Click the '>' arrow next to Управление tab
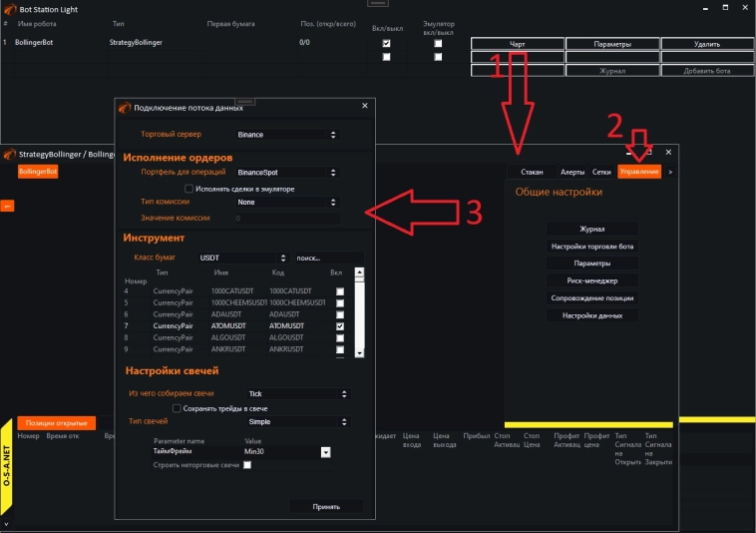 669,172
